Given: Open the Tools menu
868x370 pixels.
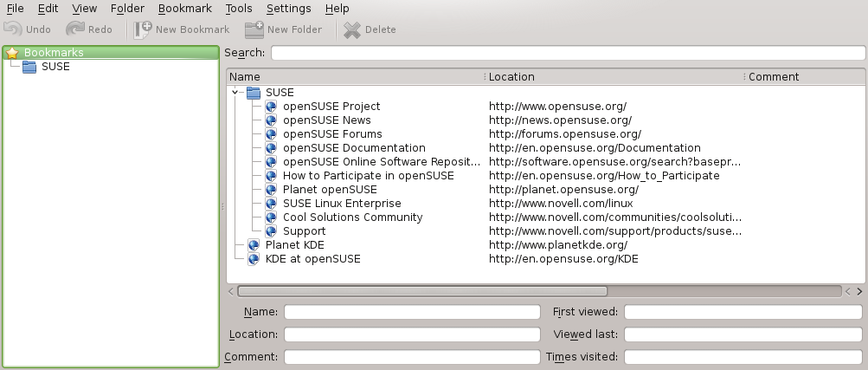Looking at the screenshot, I should (239, 9).
